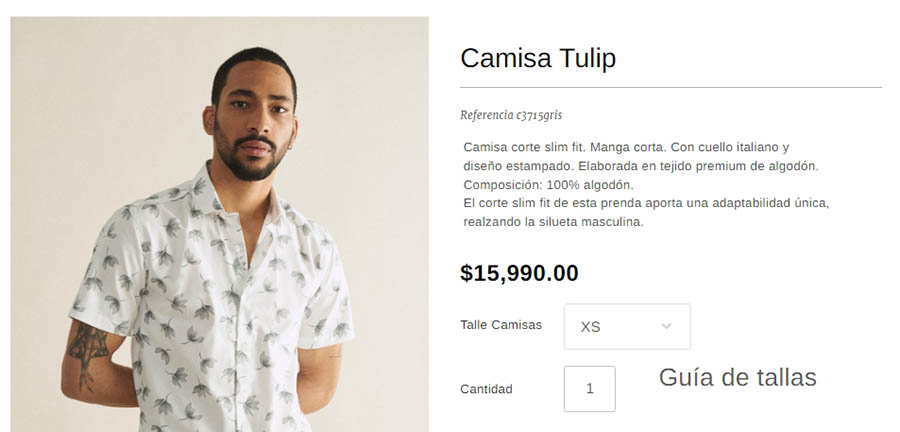Click the "Camisa corte slim fit" description line
This screenshot has width=900, height=432.
626,147
